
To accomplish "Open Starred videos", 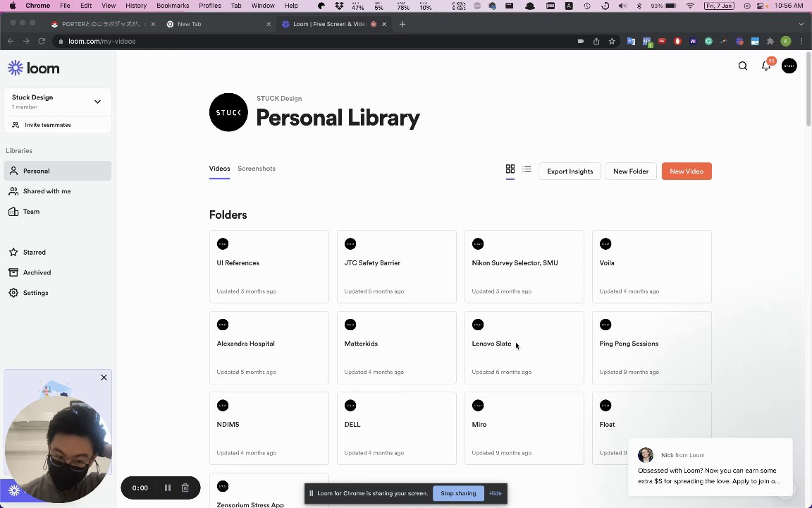I will [x=58, y=253].
